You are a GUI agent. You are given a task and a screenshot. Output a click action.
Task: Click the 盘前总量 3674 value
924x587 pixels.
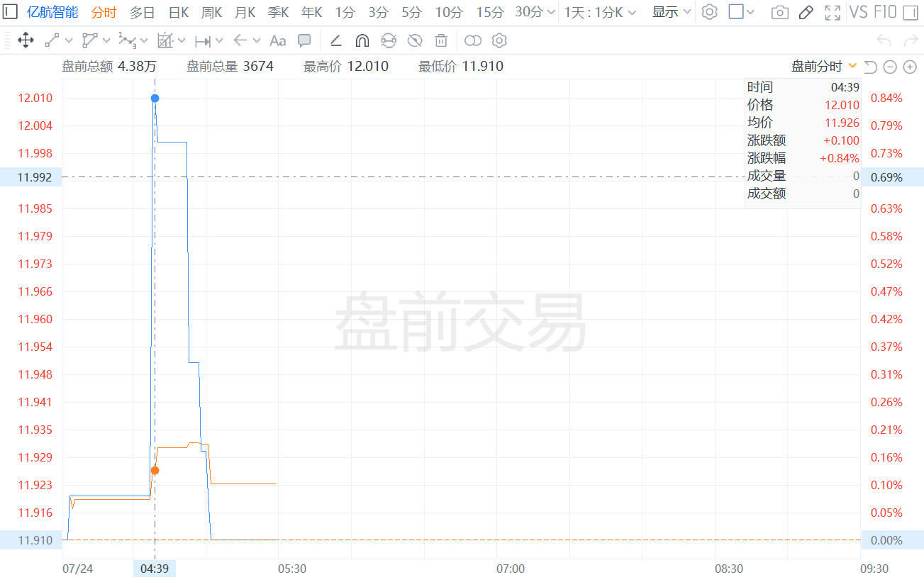pos(258,67)
